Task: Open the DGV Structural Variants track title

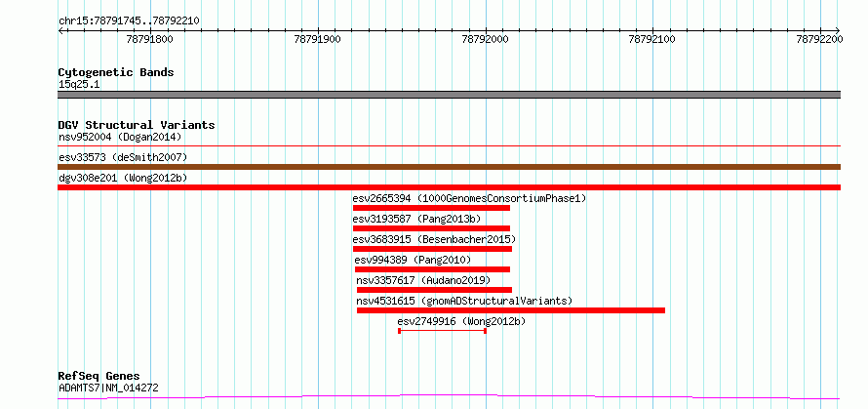Action: [137, 125]
